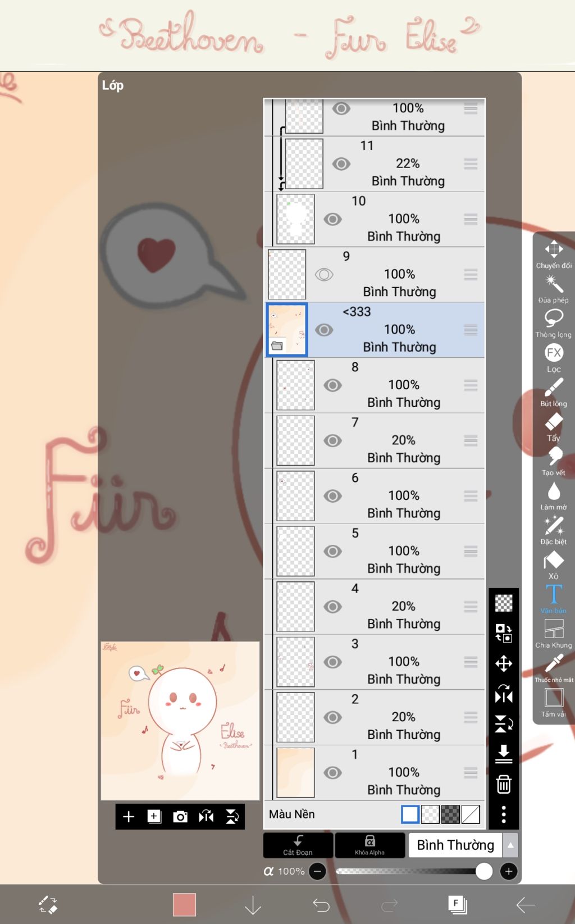The width and height of the screenshot is (575, 924).
Task: Pick the Blur (Làm mờ) tool
Action: pos(554,496)
